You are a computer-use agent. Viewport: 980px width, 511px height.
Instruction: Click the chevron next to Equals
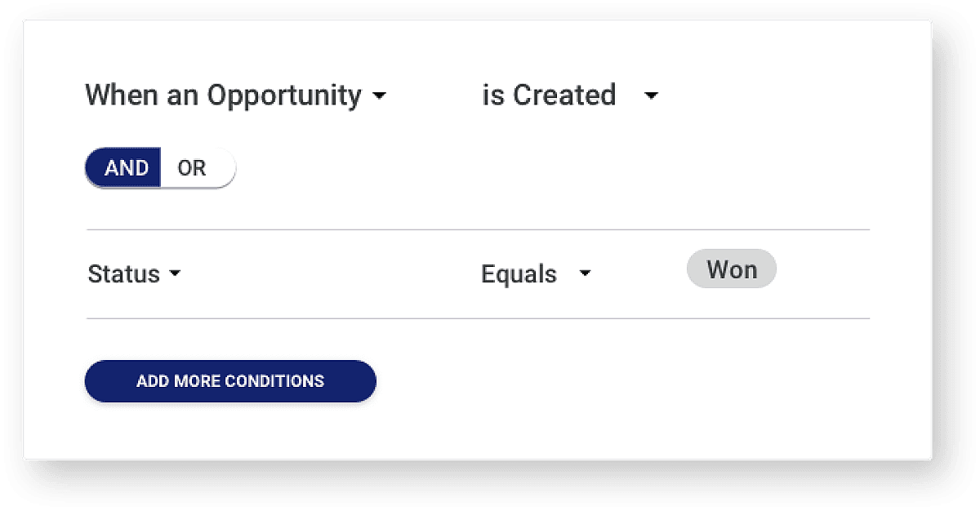point(586,275)
